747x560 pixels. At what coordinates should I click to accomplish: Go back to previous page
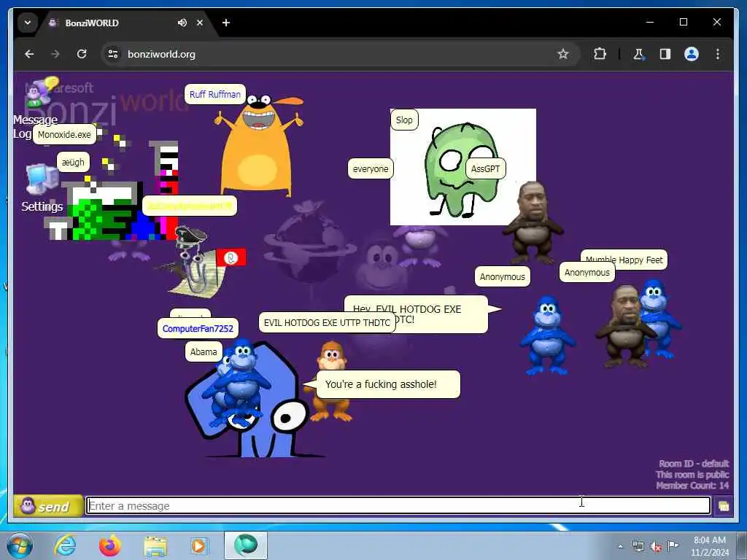(29, 54)
